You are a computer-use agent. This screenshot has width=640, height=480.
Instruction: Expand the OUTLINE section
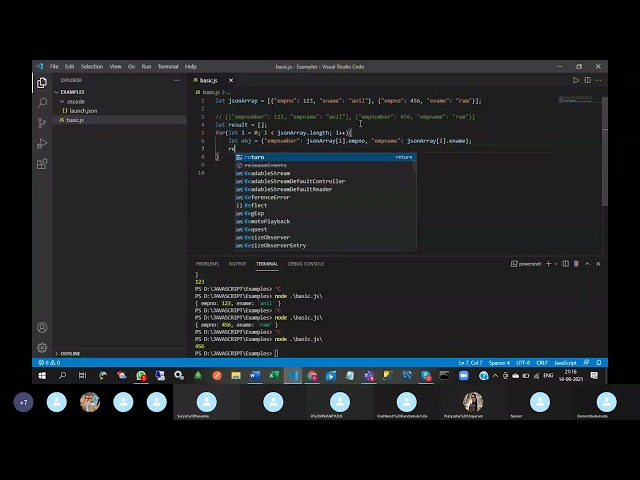[x=120, y=353]
